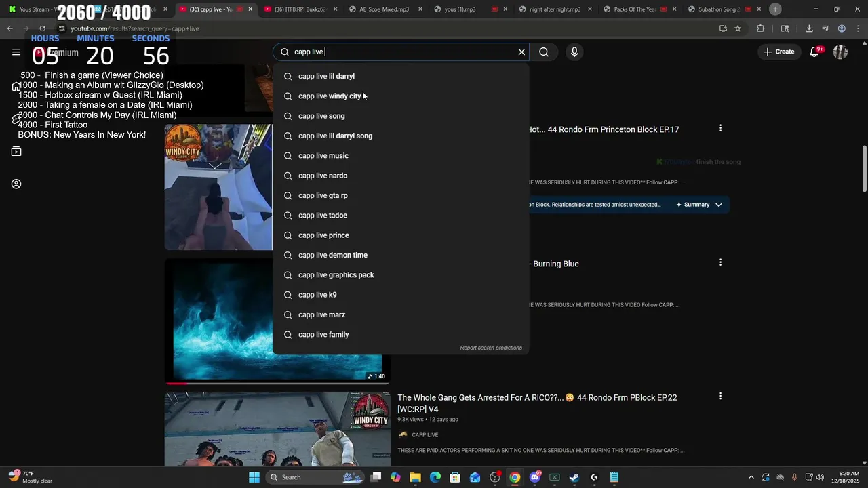Expand the AI Summary chevron
This screenshot has width=868, height=488.
[719, 205]
